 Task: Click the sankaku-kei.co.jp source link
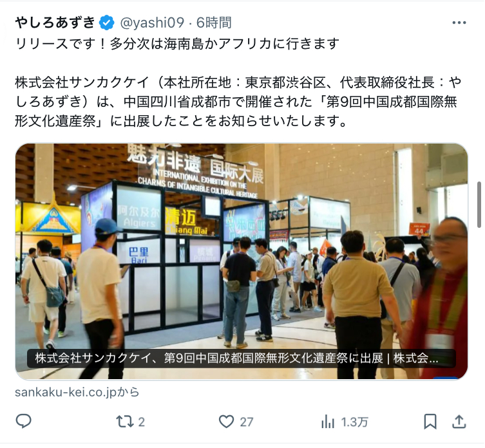(x=77, y=392)
